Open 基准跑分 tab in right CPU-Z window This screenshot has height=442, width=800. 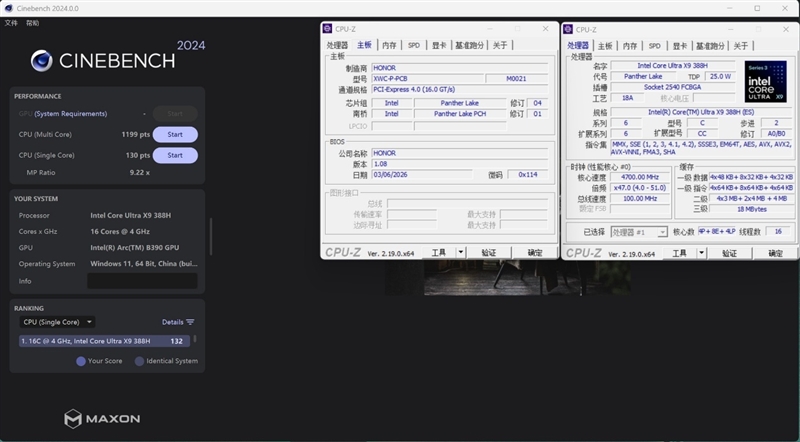point(710,46)
